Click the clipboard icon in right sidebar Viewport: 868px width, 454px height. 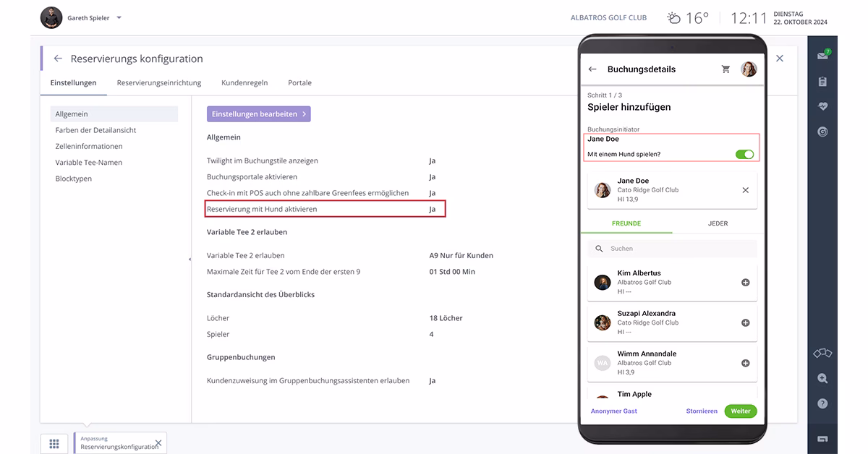coord(822,82)
